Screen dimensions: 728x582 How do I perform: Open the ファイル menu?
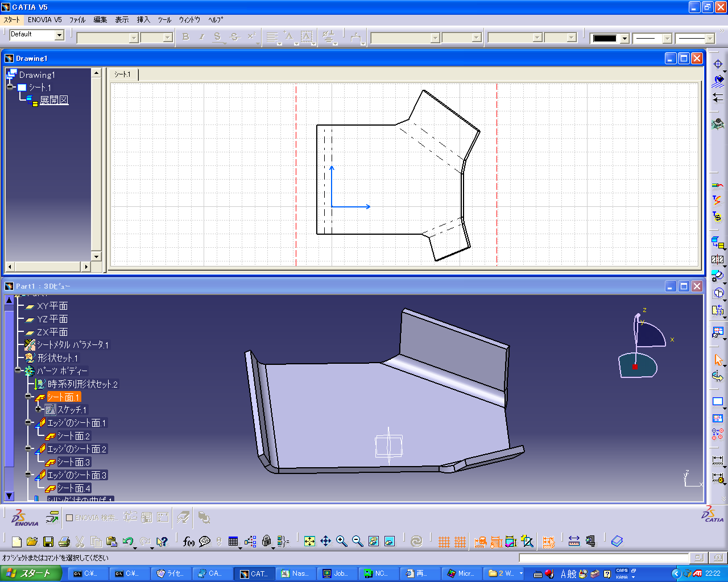tap(77, 19)
